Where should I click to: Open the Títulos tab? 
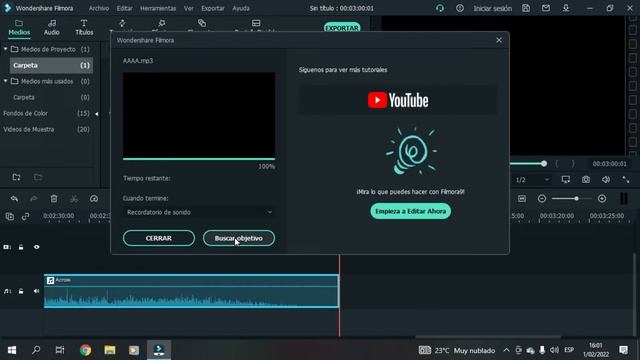pyautogui.click(x=84, y=28)
